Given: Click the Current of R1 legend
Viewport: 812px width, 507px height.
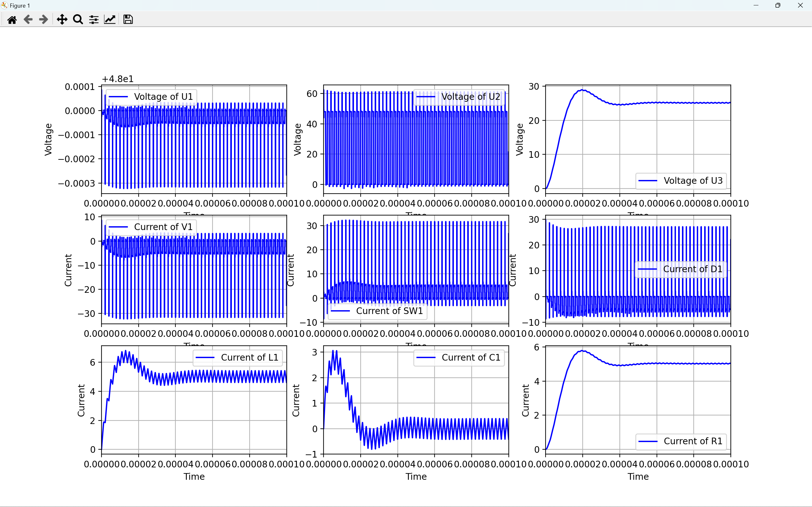Looking at the screenshot, I should (681, 441).
